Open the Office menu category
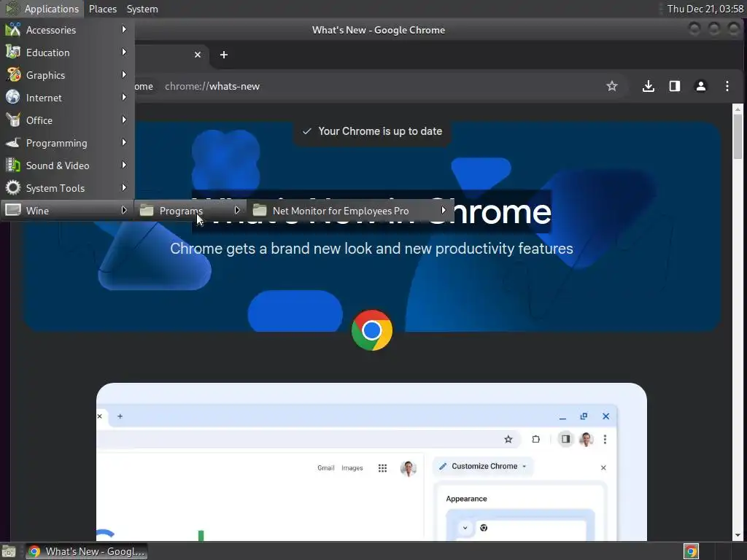This screenshot has width=747, height=560. (x=67, y=120)
